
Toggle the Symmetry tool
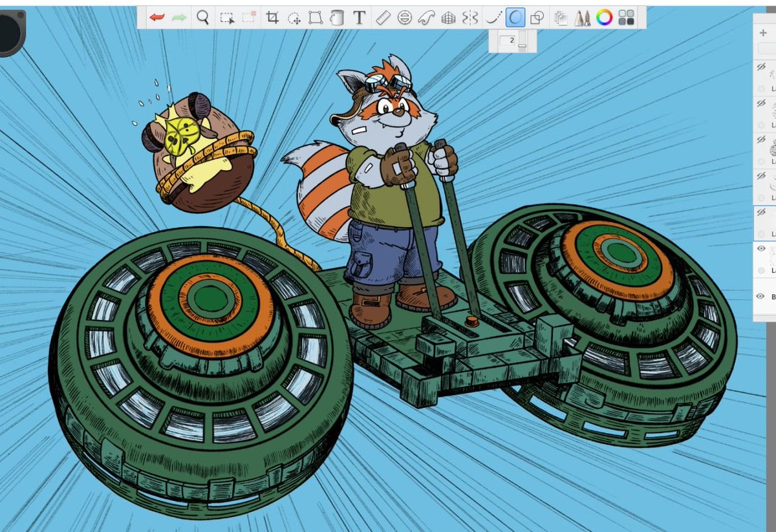click(470, 17)
